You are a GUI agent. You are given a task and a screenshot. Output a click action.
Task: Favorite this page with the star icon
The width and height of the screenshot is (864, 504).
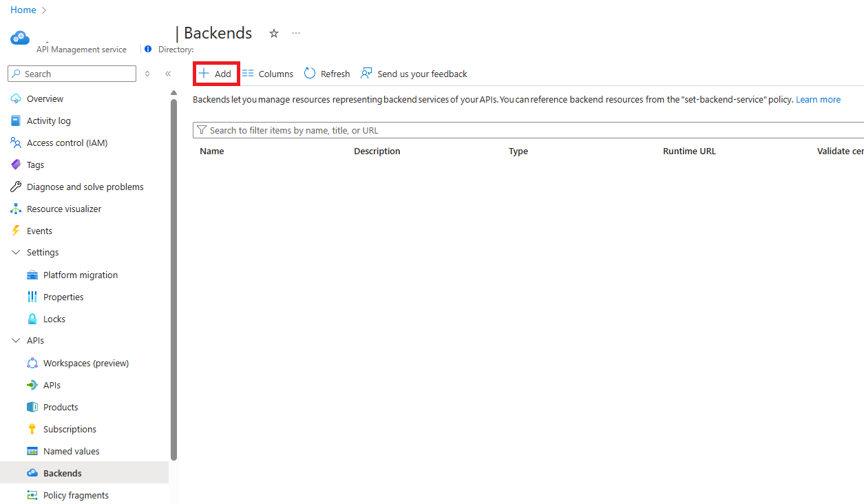pos(273,33)
